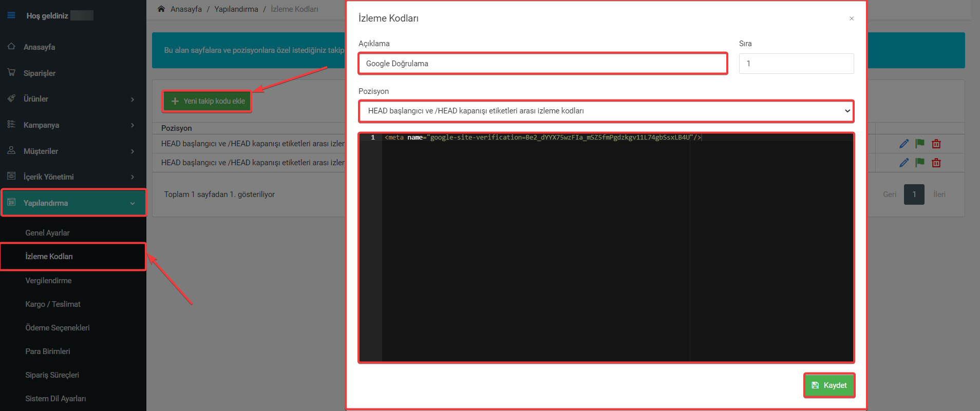This screenshot has width=980, height=411.
Task: Click the Sıra number field
Action: pyautogui.click(x=796, y=64)
